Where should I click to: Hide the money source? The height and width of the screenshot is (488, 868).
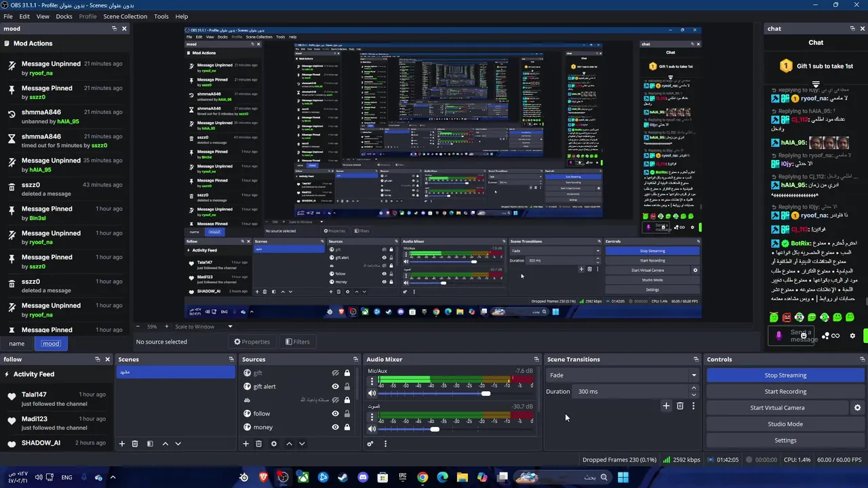[335, 427]
